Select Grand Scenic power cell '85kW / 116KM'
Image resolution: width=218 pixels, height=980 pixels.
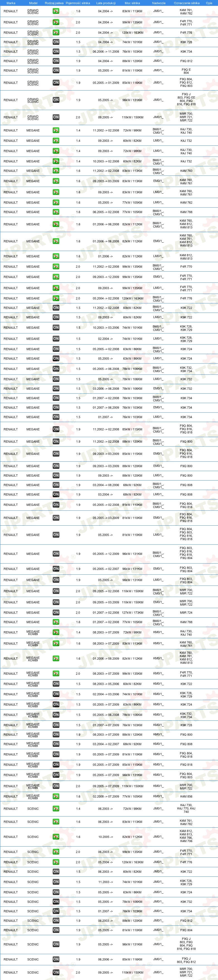pyautogui.click(x=132, y=83)
